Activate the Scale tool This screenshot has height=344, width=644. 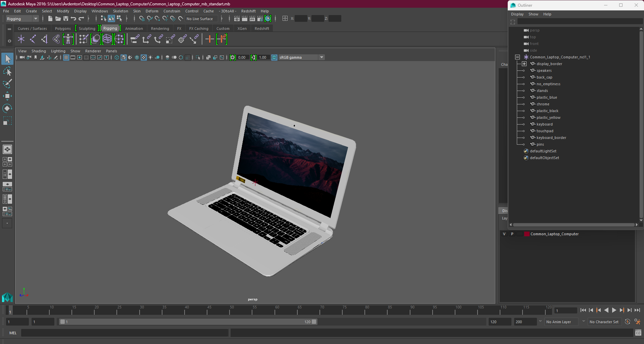click(7, 120)
